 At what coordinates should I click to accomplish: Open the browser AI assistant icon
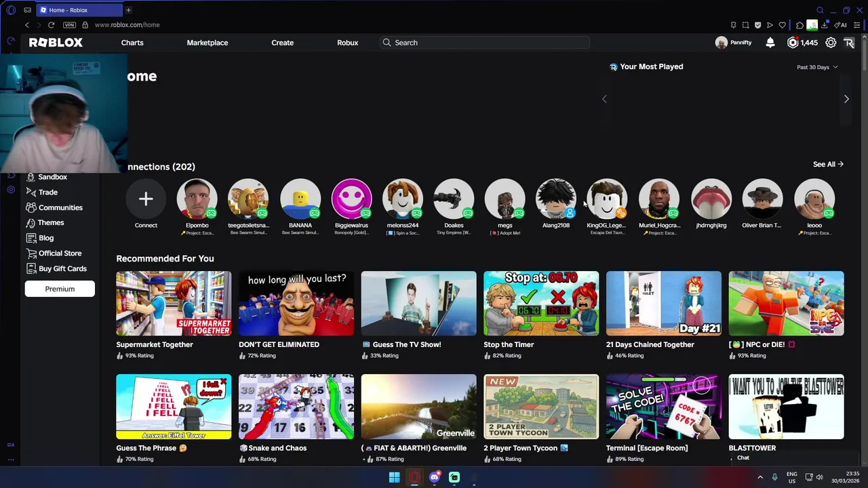[x=842, y=25]
